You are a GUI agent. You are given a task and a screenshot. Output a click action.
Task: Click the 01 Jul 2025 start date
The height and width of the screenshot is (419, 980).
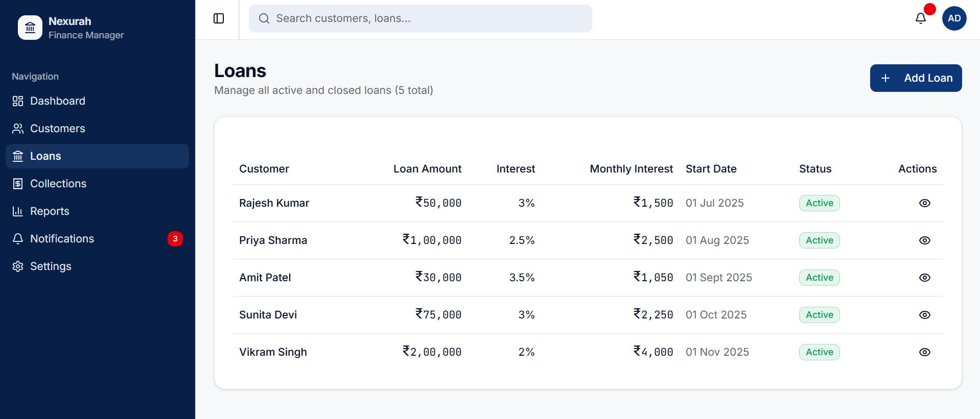tap(714, 203)
